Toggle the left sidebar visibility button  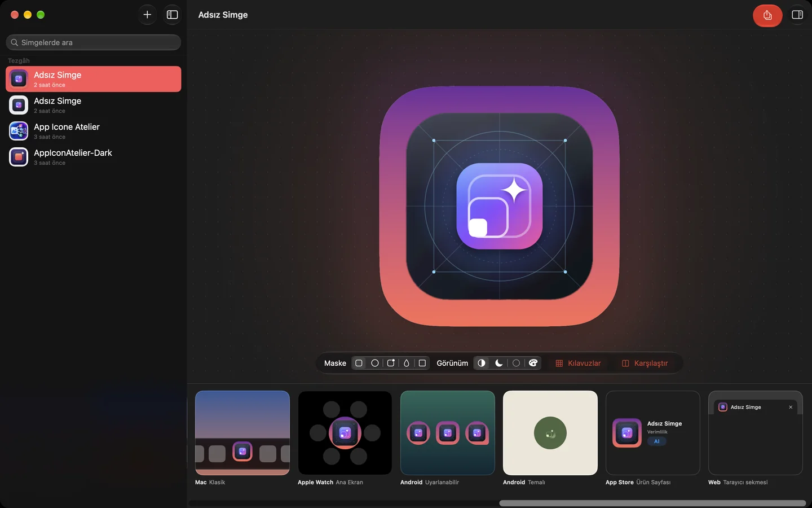[173, 15]
